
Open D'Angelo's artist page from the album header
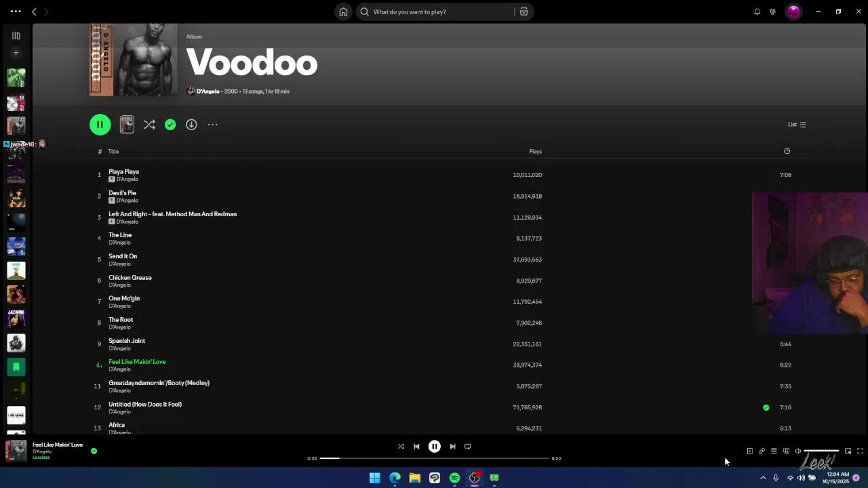208,91
